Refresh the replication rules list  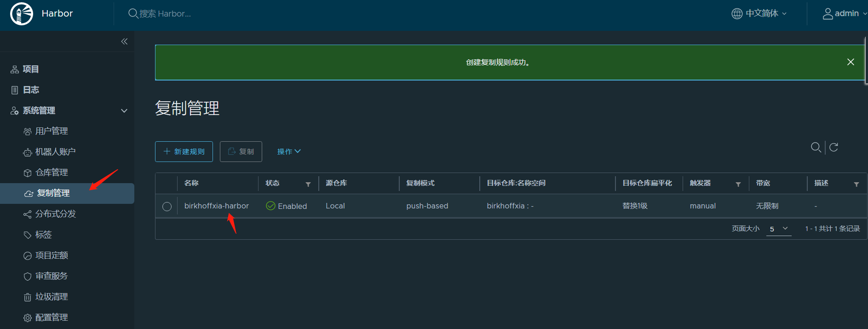[x=834, y=147]
